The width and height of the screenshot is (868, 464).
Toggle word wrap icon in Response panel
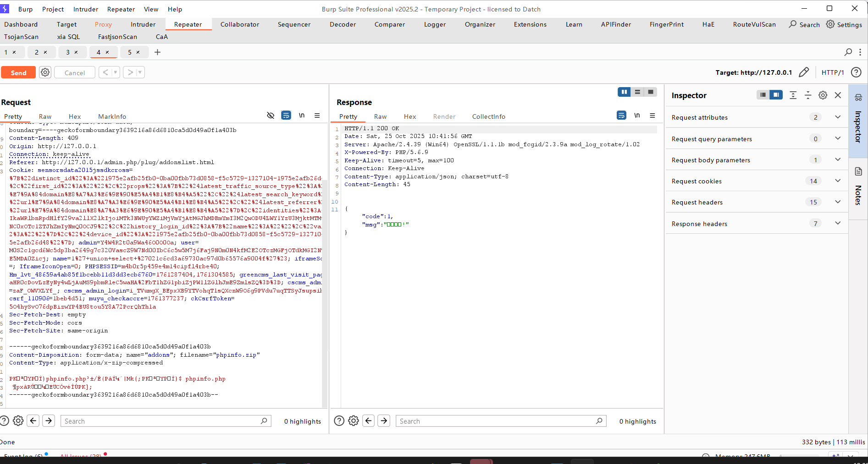click(621, 116)
